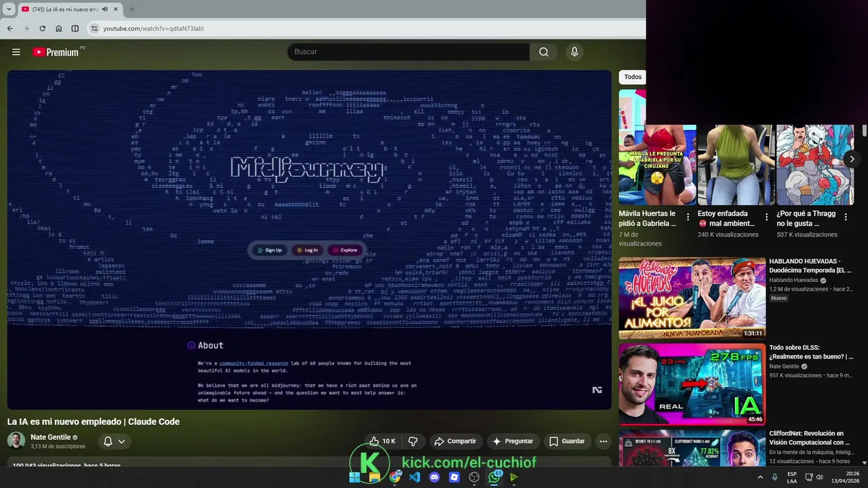View site information in address bar
The width and height of the screenshot is (868, 488).
coord(94,28)
